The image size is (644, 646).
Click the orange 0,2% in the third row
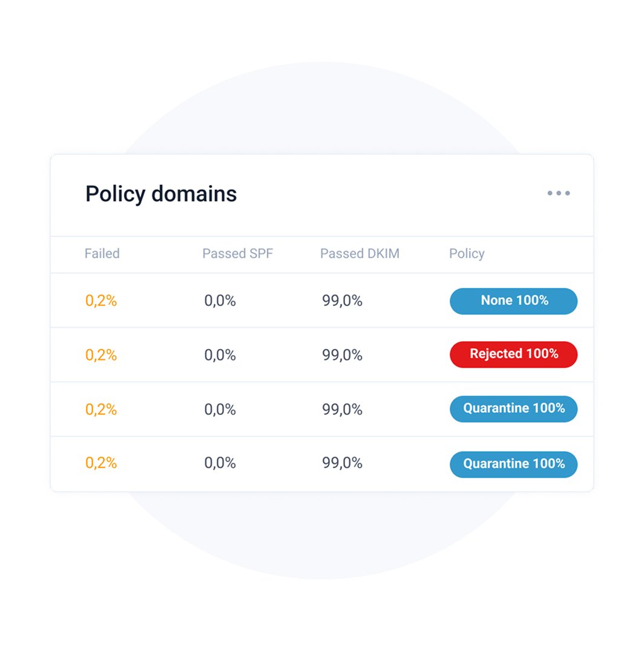point(101,409)
